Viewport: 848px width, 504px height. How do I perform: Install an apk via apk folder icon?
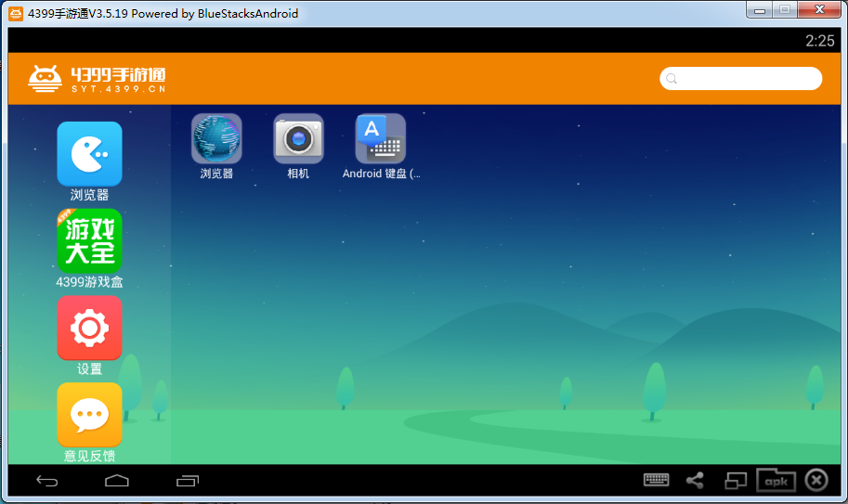tap(776, 480)
